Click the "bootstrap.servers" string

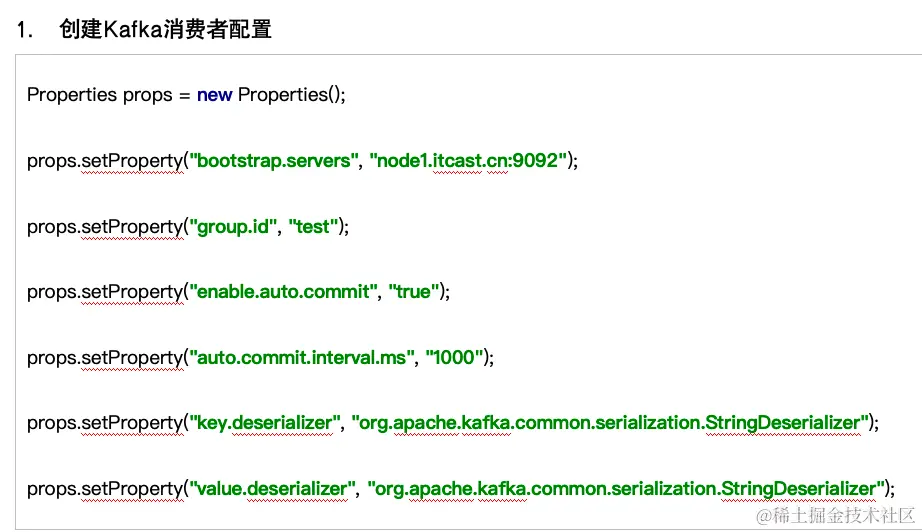pyautogui.click(x=274, y=160)
